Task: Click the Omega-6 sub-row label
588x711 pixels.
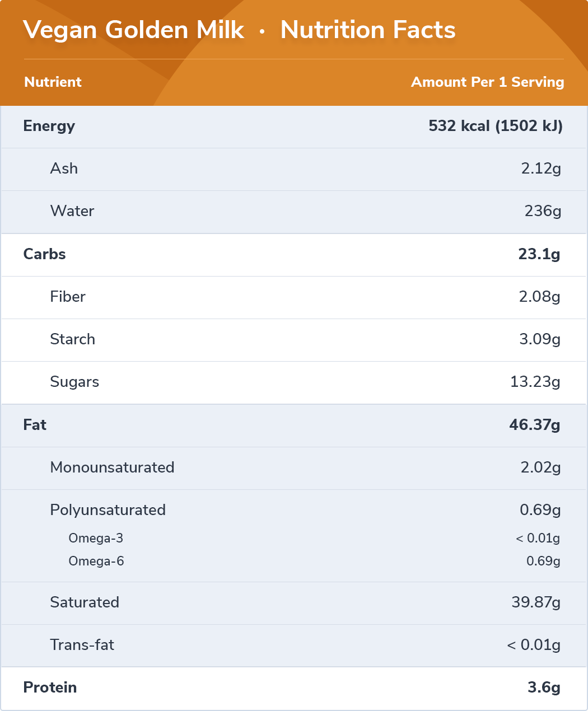Action: tap(96, 561)
